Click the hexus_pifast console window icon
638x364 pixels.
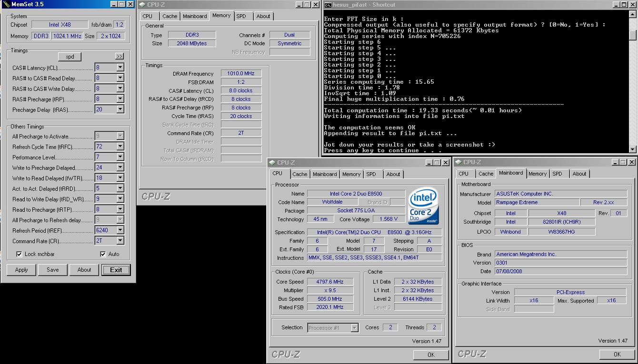(328, 5)
